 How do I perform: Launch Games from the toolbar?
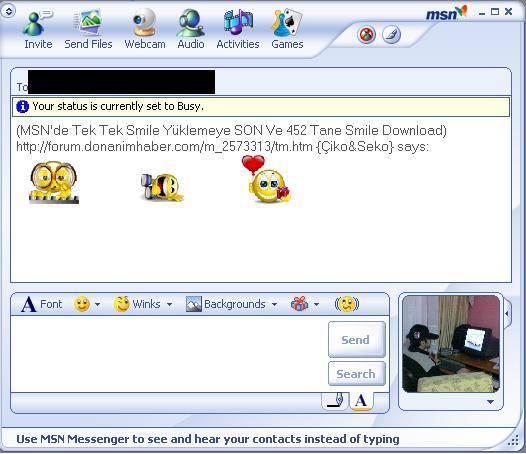coord(287,30)
